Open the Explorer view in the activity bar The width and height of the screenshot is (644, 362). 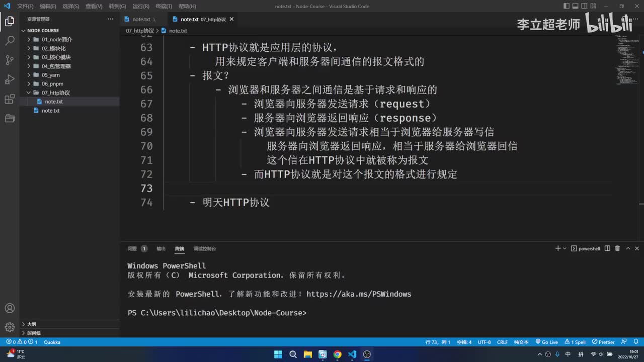[x=10, y=21]
